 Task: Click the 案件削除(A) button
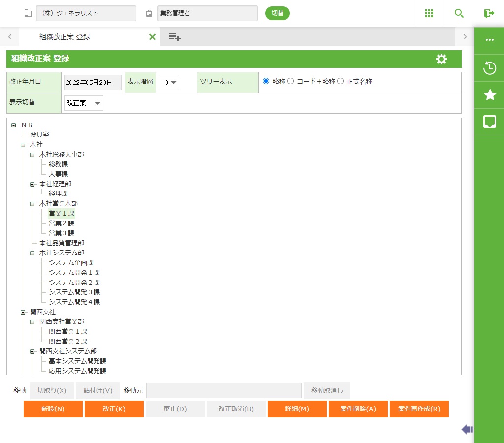358,409
